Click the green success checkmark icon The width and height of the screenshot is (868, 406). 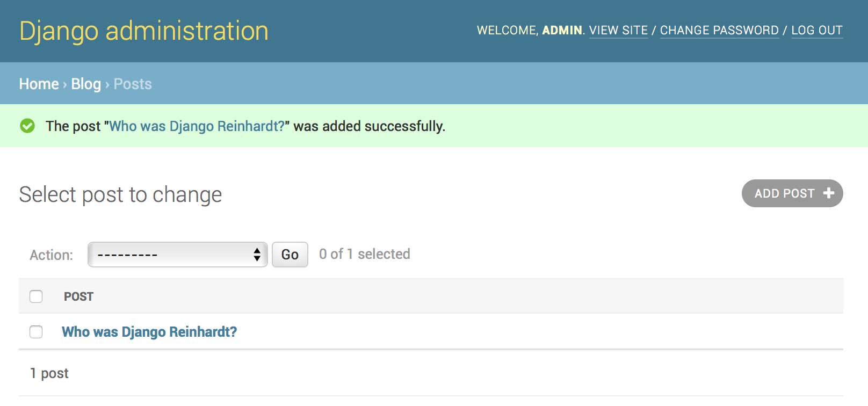[x=27, y=126]
